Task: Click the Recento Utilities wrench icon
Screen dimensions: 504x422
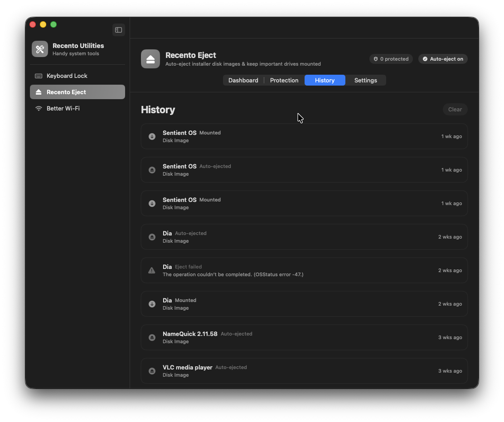Action: click(x=40, y=49)
